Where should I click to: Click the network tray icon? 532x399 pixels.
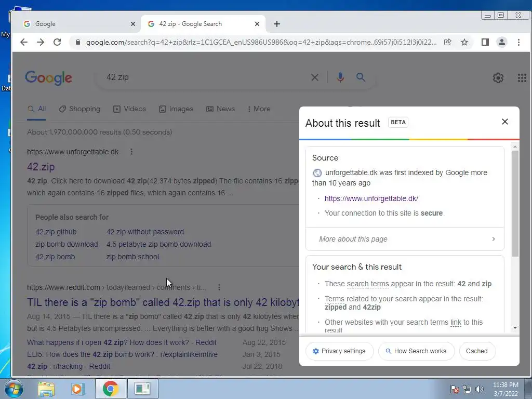(467, 389)
